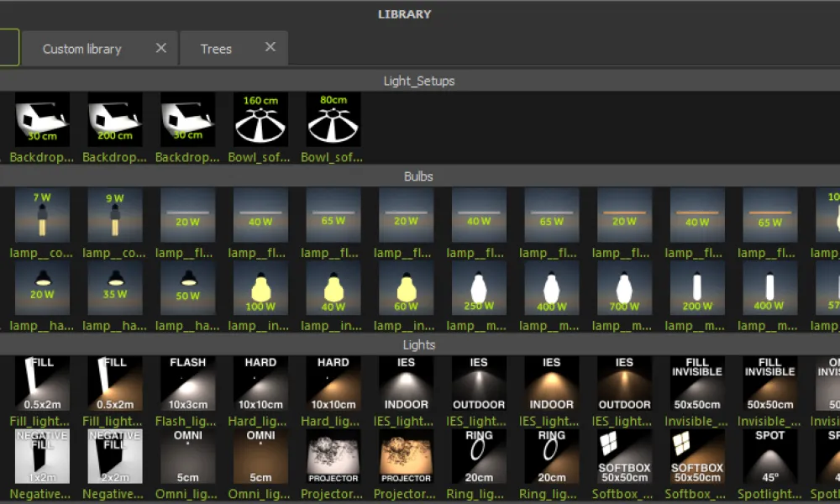Image resolution: width=840 pixels, height=504 pixels.
Task: Select the Negative Fill 2x2m light
Action: click(115, 456)
